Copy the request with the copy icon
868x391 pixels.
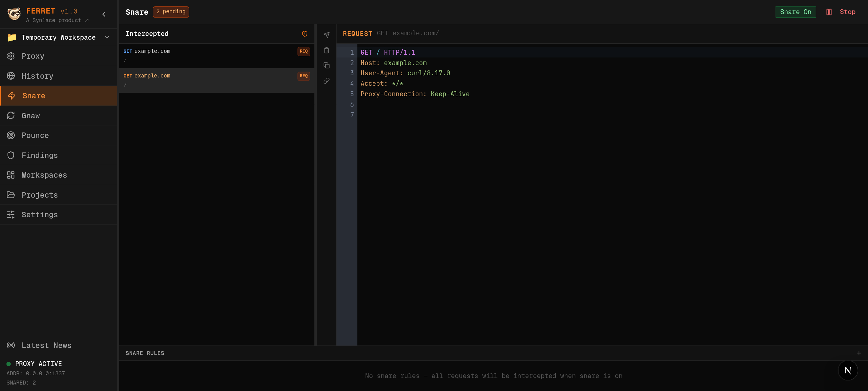326,65
